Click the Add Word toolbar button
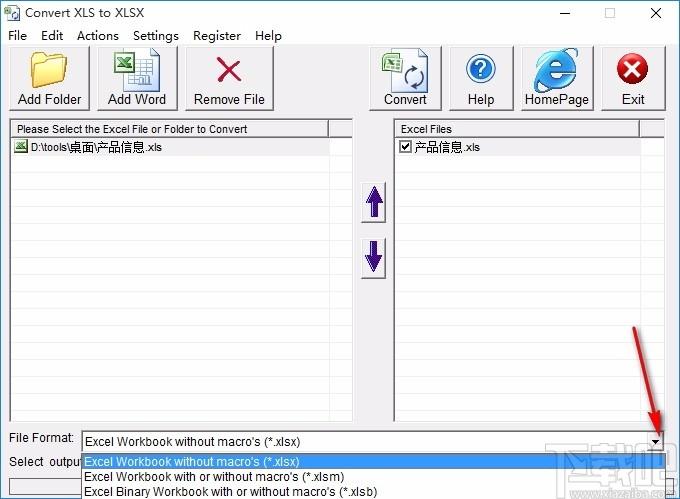Screen dimensions: 680x499 tap(137, 78)
